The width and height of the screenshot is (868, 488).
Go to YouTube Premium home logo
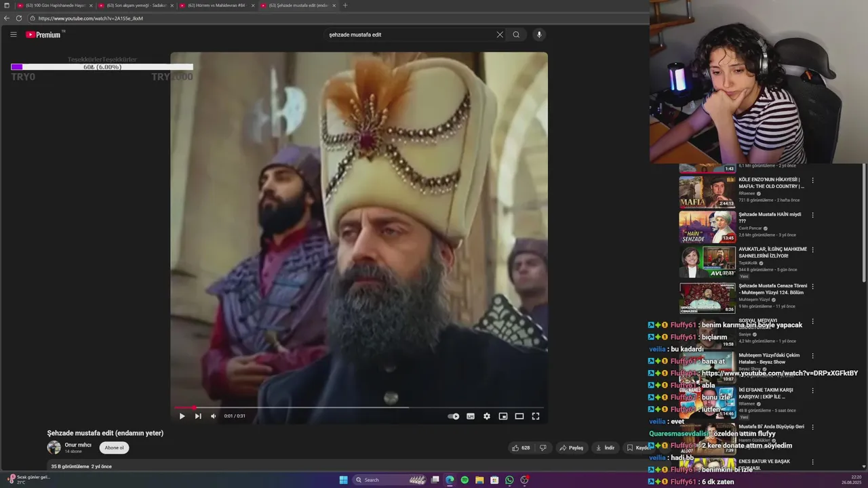click(x=43, y=35)
